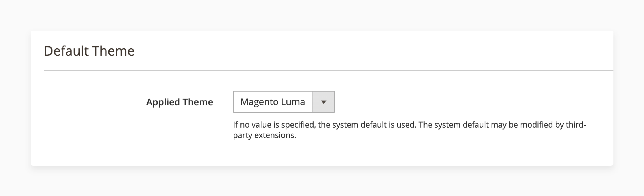Toggle the theme dropdown with the gray arrow square
The image size is (644, 196).
(324, 102)
